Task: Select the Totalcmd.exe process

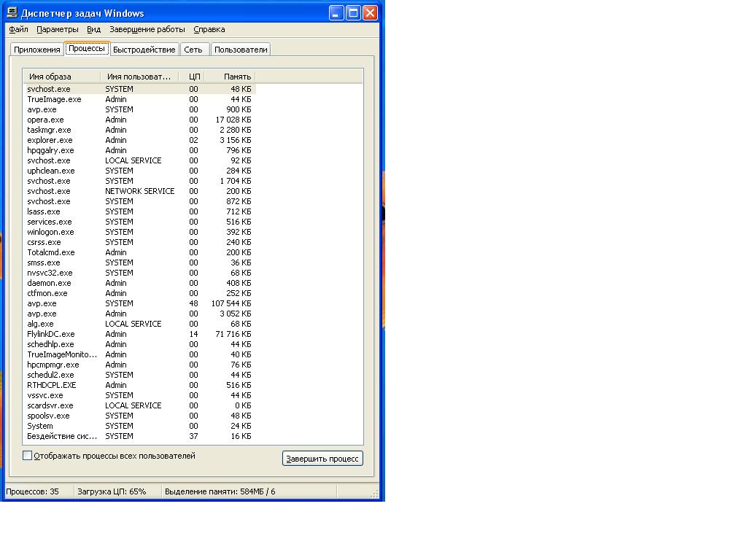Action: click(x=139, y=253)
